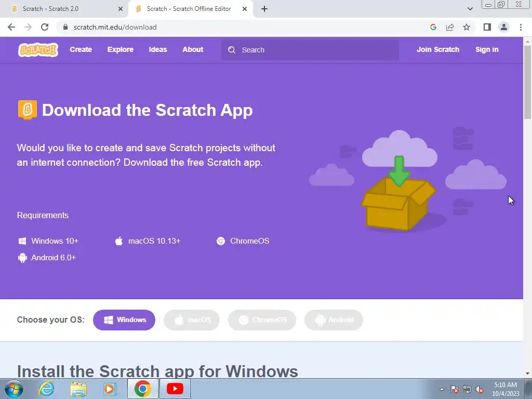Click the scrollbar down arrow
The height and width of the screenshot is (399, 532).
(x=528, y=374)
